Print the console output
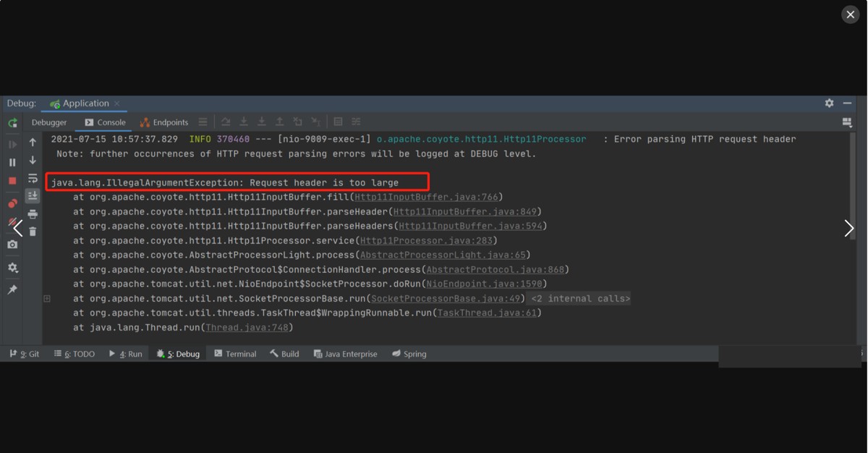 click(33, 214)
